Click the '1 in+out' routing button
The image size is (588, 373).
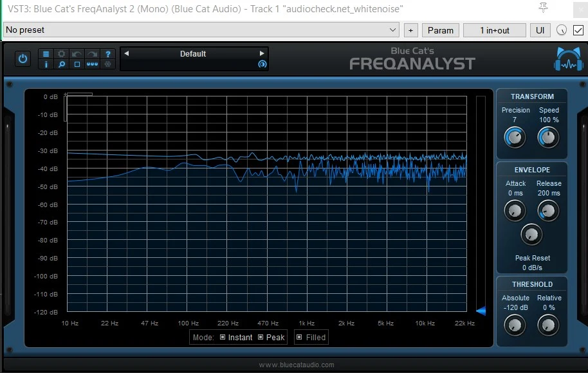tap(495, 30)
